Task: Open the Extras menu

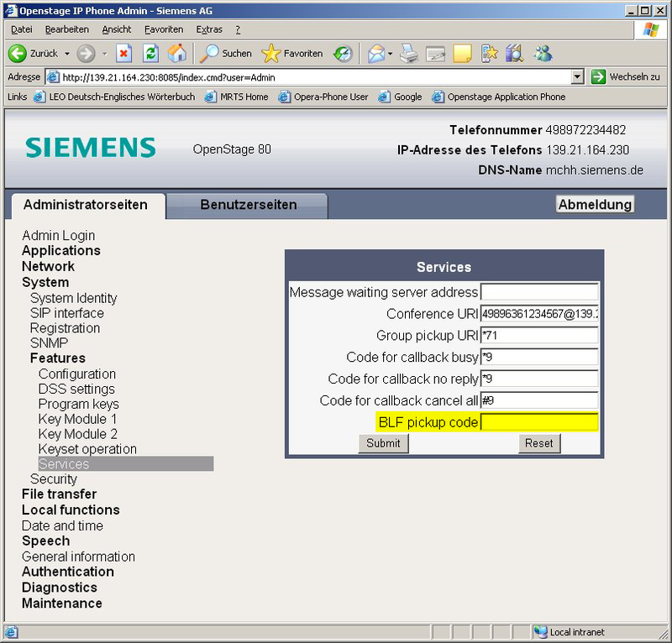Action: tap(208, 29)
